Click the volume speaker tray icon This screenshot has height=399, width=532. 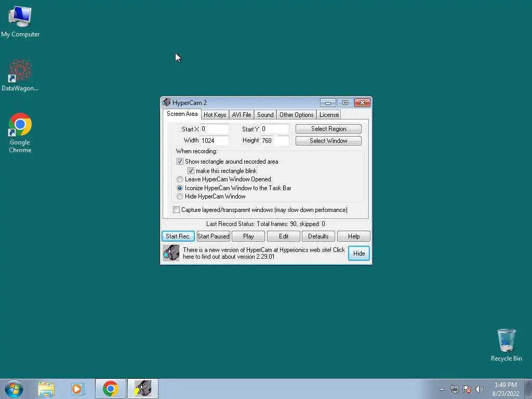point(480,389)
